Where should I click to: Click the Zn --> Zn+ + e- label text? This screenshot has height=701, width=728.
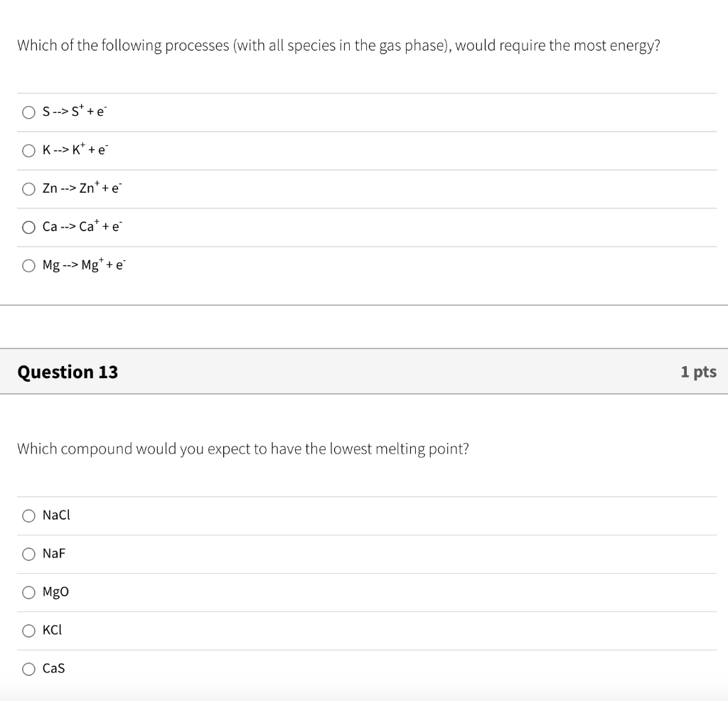(82, 188)
